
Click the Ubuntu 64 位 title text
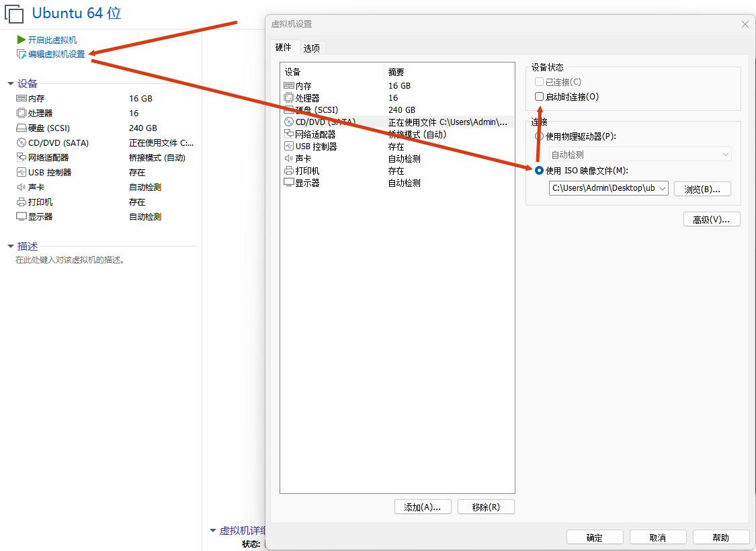click(77, 13)
